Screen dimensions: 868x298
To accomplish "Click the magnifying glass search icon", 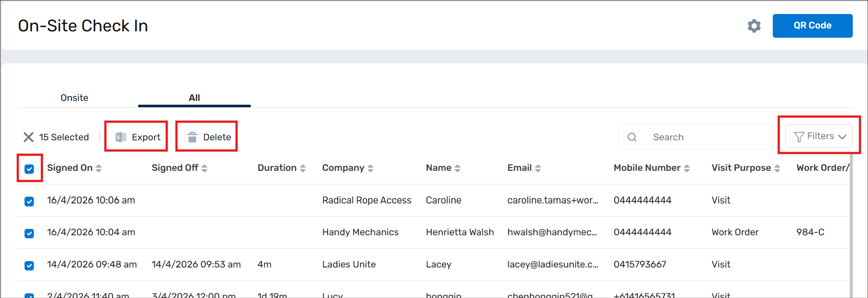I will coord(632,137).
